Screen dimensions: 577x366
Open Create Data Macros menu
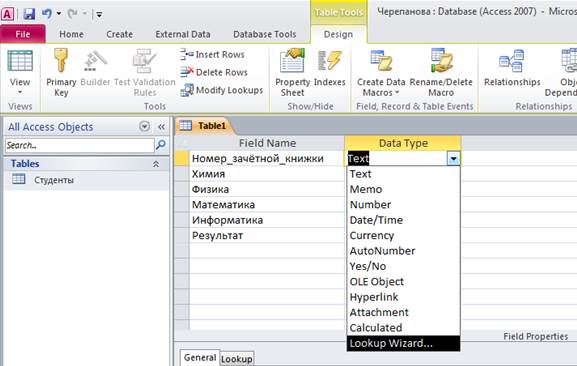coord(381,72)
